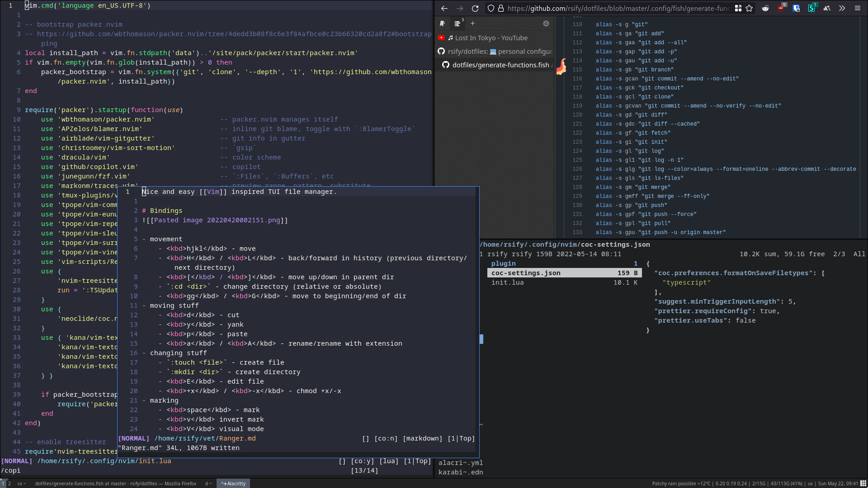Image resolution: width=868 pixels, height=488 pixels.
Task: Click line number 133 in GitHub code
Action: 577,232
